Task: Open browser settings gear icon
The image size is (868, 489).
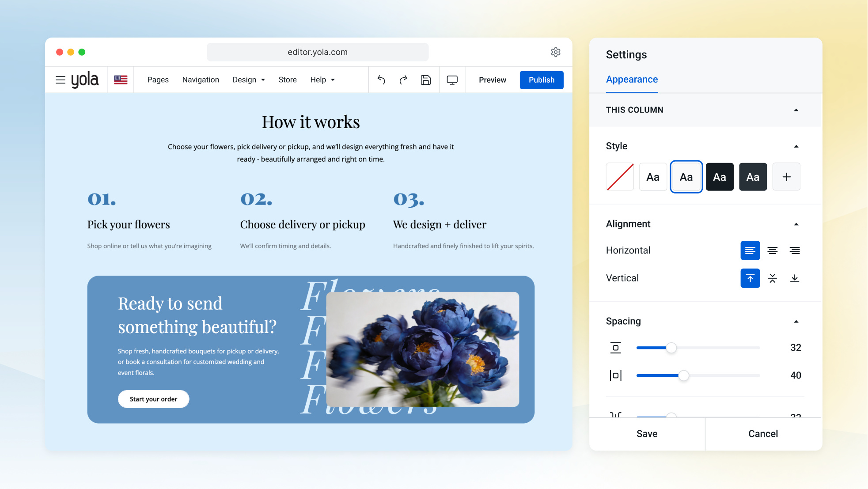Action: (x=556, y=52)
